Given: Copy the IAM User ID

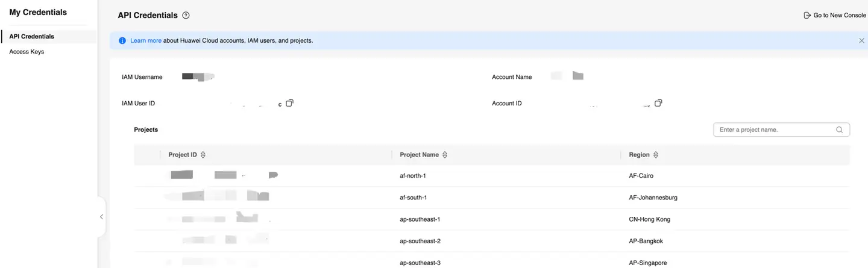Looking at the screenshot, I should pos(289,103).
